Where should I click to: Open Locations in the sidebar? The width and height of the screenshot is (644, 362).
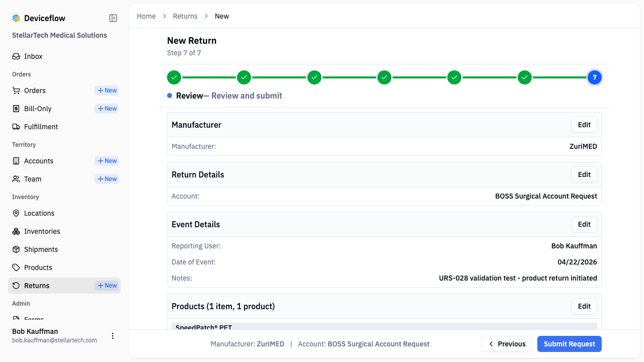64,213
